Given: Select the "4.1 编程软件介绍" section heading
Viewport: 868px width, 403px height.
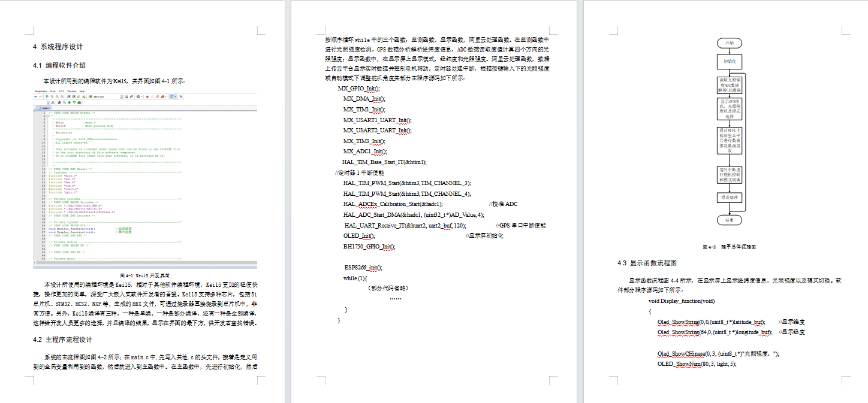Looking at the screenshot, I should (x=64, y=66).
